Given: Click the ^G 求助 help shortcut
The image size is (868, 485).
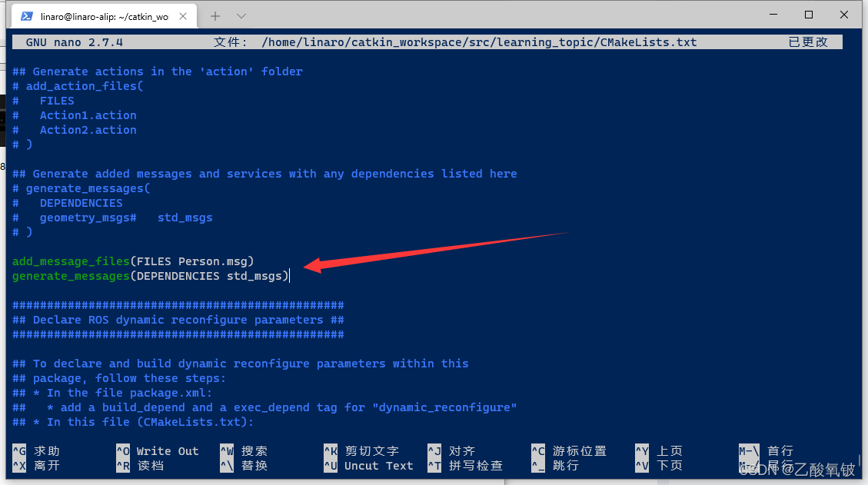Looking at the screenshot, I should pyautogui.click(x=36, y=450).
